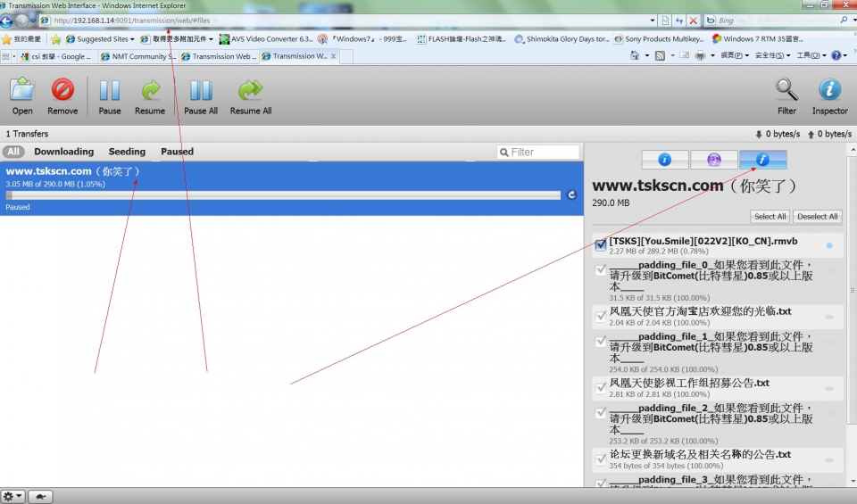Screen dimensions: 857x504
Task: Stop loading with the red X icon
Action: (x=693, y=21)
